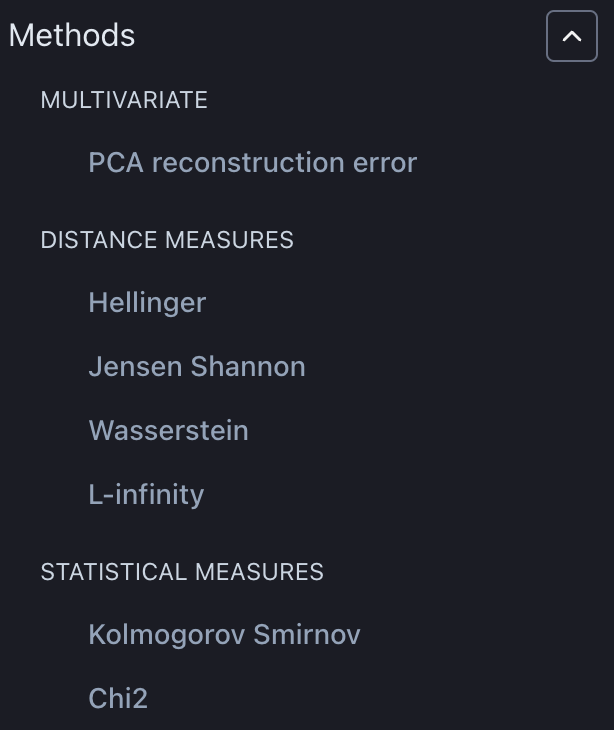The height and width of the screenshot is (730, 614).
Task: Choose Kolmogorov Smirnov statistical test
Action: (x=224, y=634)
